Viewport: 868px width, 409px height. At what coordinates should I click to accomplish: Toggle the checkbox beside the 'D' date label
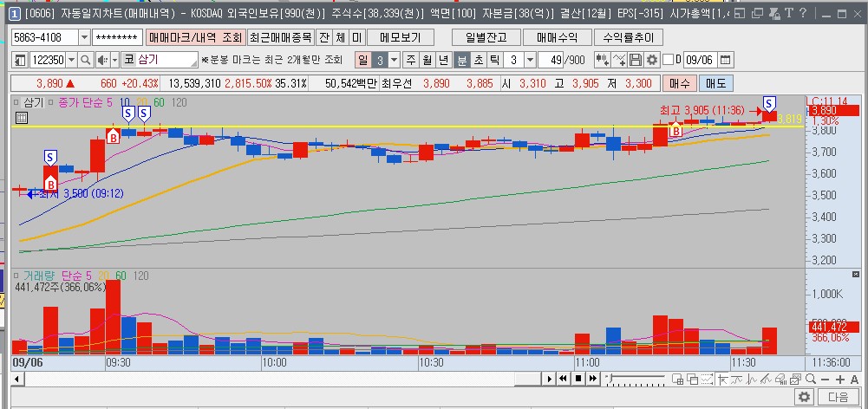coord(669,60)
